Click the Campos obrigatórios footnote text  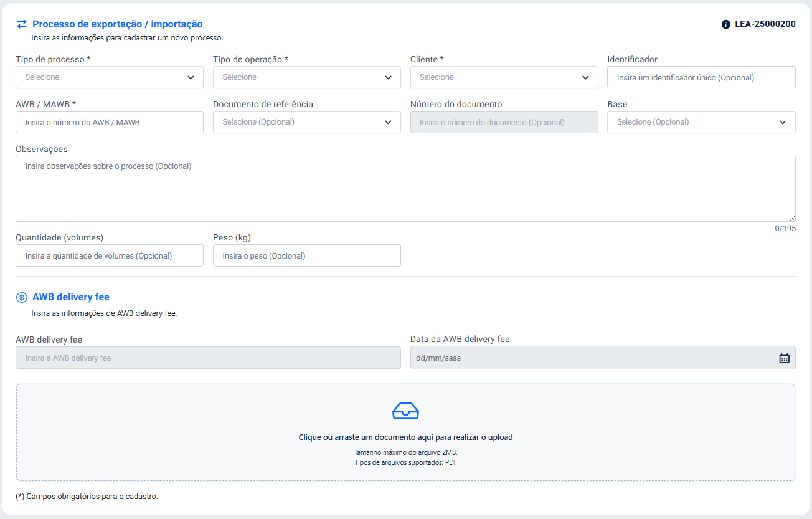point(87,497)
